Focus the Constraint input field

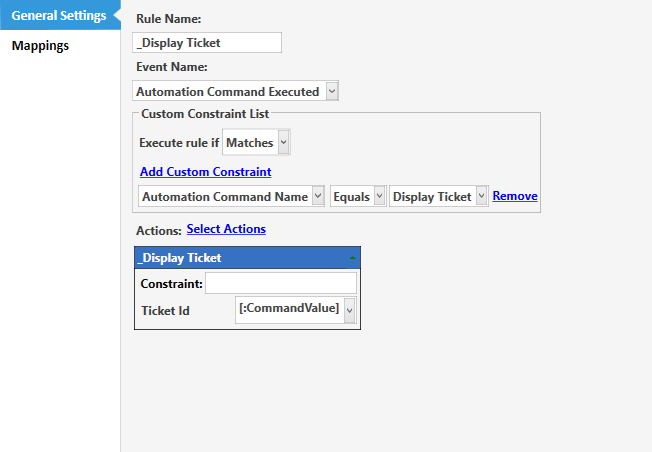tap(280, 284)
